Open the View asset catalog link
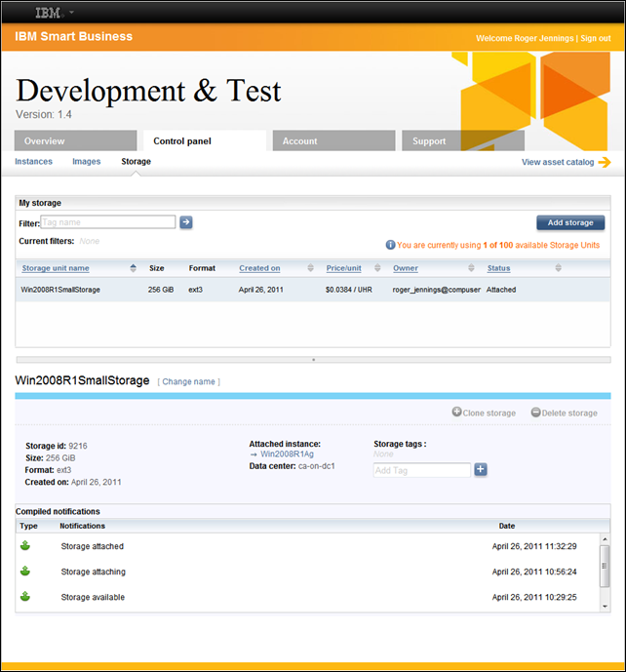This screenshot has height=672, width=626. tap(558, 163)
